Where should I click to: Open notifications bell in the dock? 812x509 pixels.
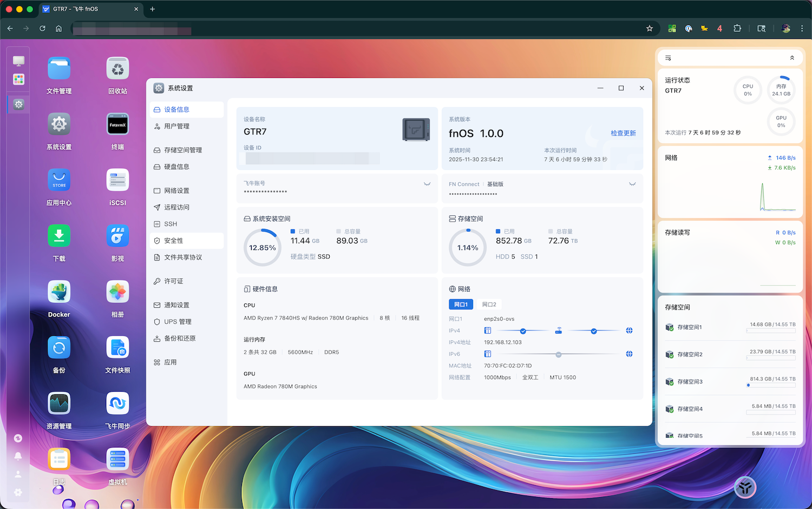pyautogui.click(x=18, y=456)
